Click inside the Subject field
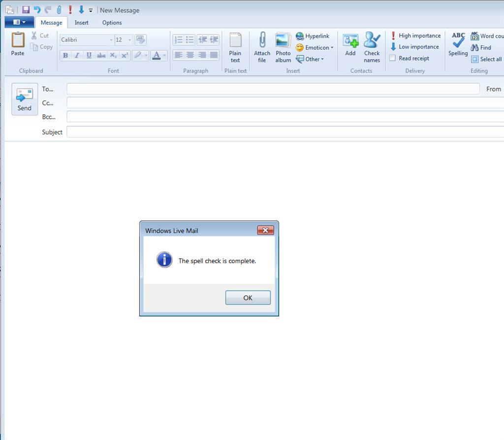 285,132
